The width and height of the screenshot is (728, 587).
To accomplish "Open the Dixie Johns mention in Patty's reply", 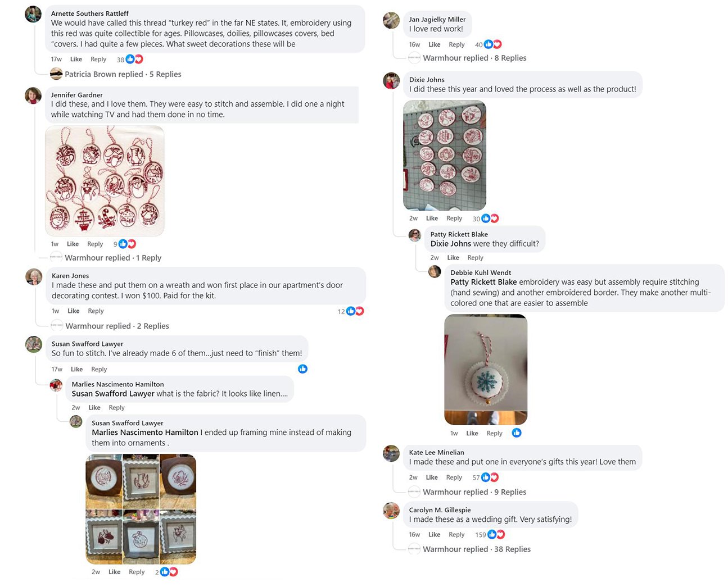I will (451, 244).
